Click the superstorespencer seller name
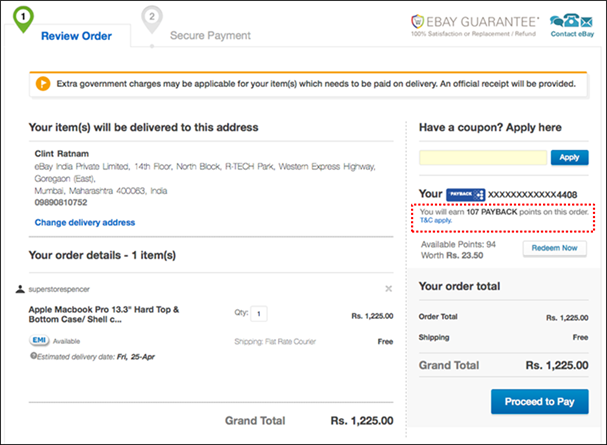 (x=59, y=289)
